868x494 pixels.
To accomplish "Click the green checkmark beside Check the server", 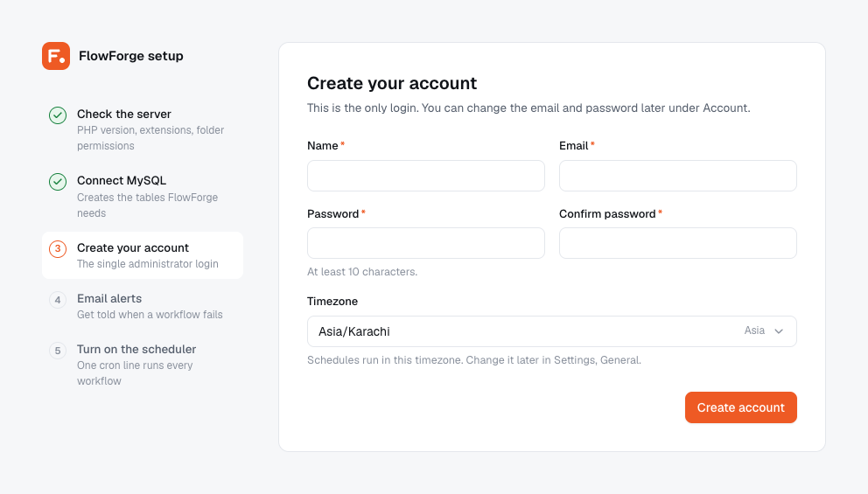I will (58, 115).
